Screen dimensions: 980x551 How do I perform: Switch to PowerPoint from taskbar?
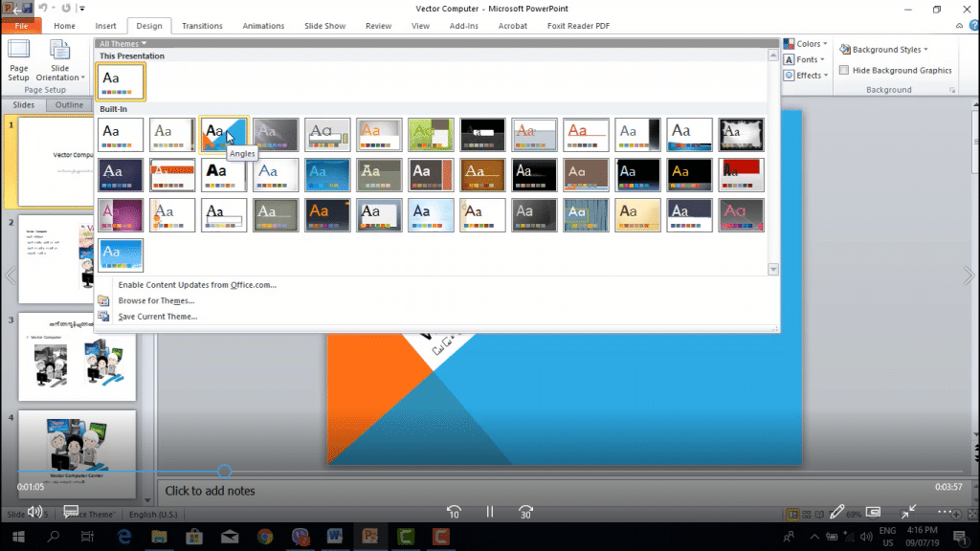[370, 537]
